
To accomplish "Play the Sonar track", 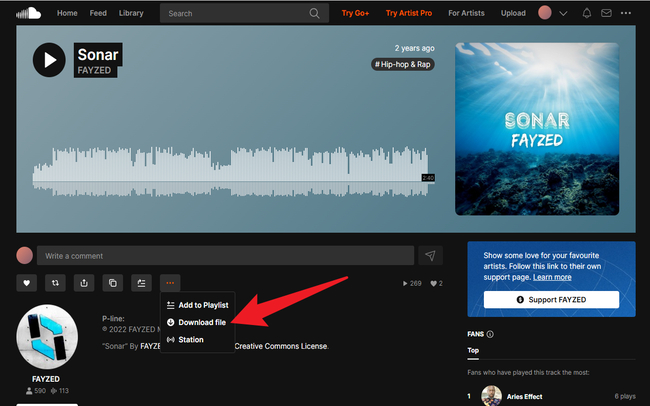I will 49,60.
